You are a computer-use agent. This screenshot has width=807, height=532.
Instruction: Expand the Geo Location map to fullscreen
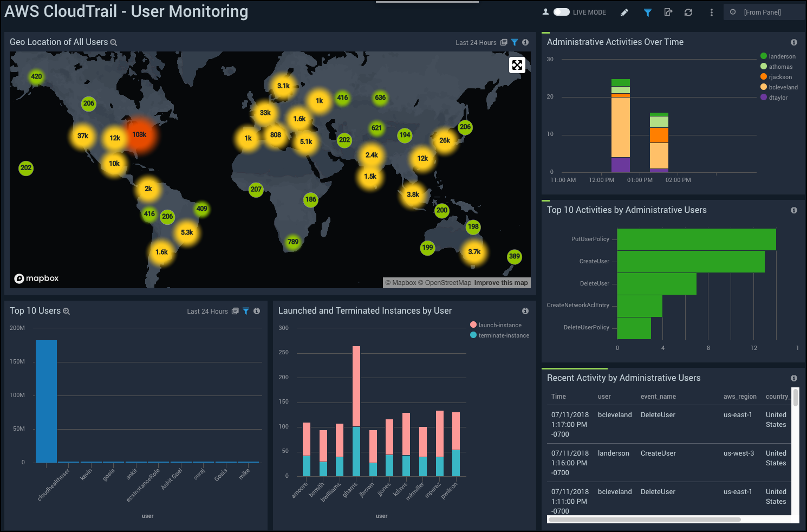click(517, 64)
